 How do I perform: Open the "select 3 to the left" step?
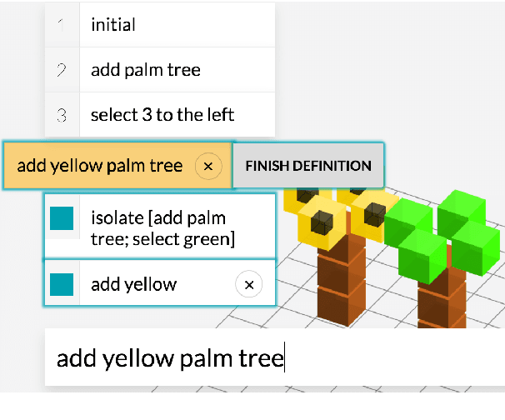pos(162,115)
